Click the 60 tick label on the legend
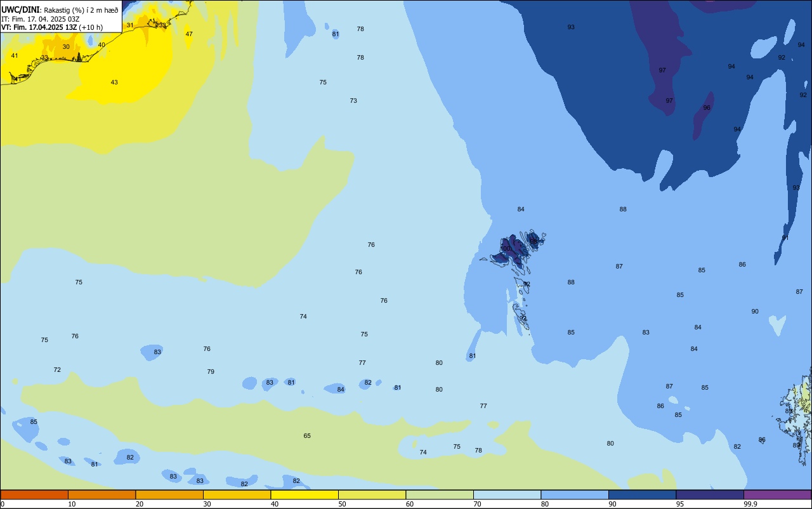 coord(410,504)
